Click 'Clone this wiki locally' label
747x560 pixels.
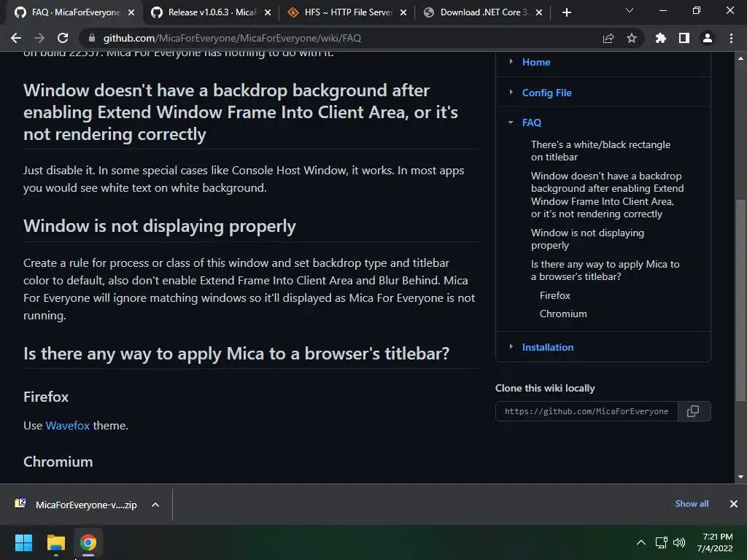pos(545,388)
